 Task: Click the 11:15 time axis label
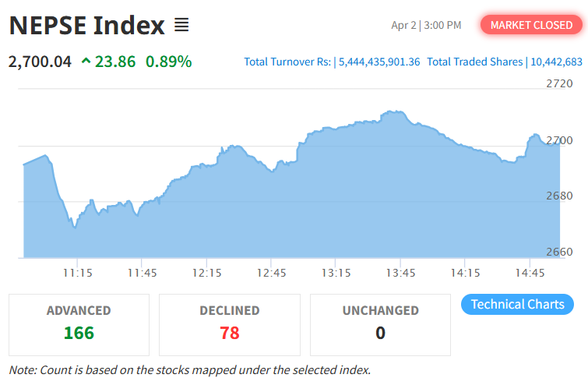point(78,273)
